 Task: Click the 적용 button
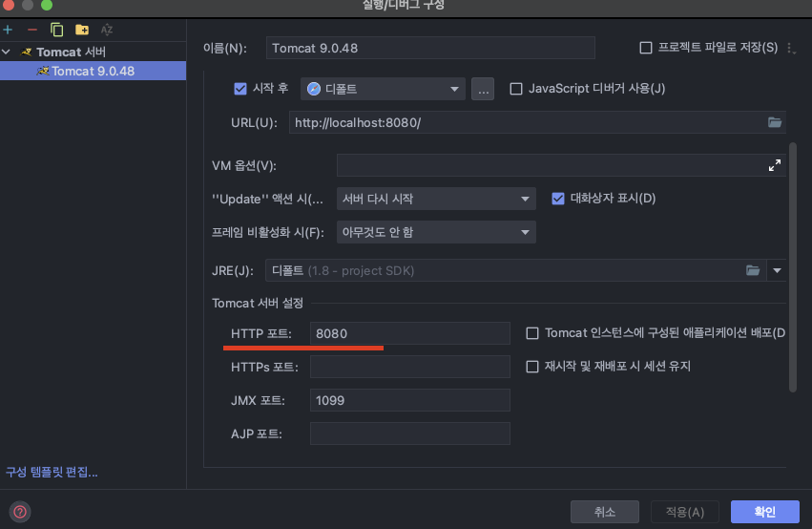(684, 512)
